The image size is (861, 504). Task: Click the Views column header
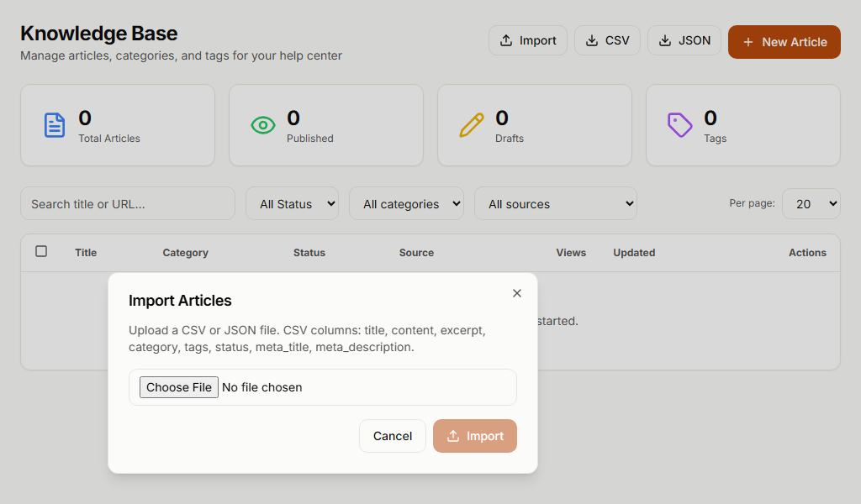coord(571,253)
